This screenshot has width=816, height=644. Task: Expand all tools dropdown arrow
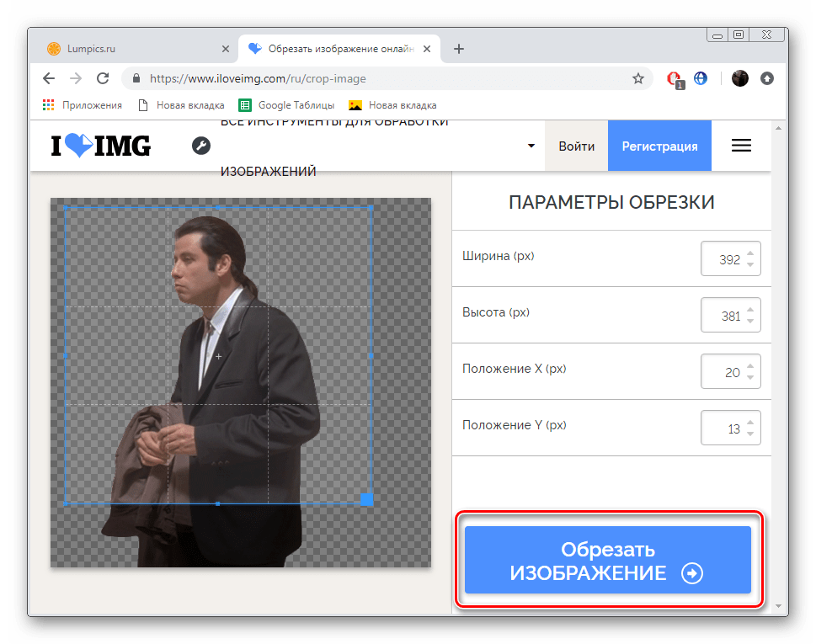[531, 146]
